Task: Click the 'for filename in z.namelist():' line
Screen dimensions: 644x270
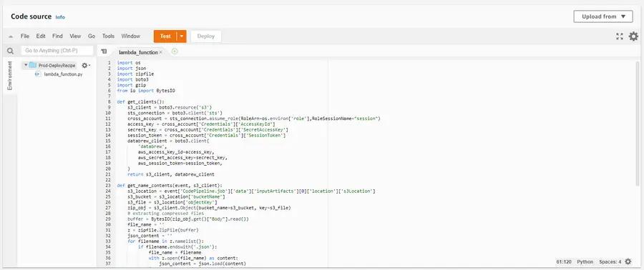Action: click(x=165, y=241)
